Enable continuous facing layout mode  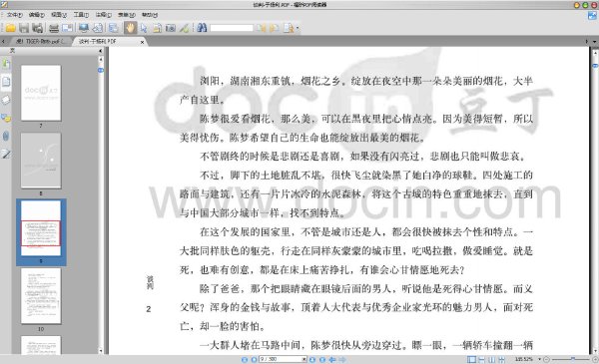[x=501, y=359]
